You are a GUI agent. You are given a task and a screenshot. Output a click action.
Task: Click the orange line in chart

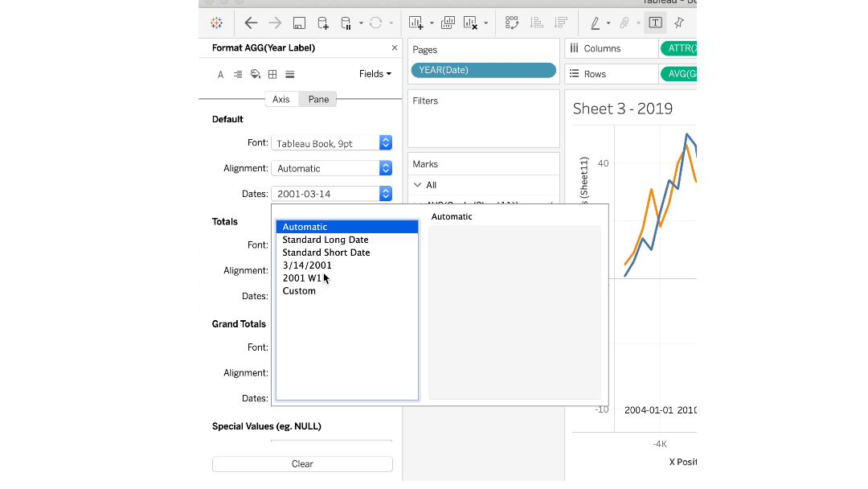point(652,191)
